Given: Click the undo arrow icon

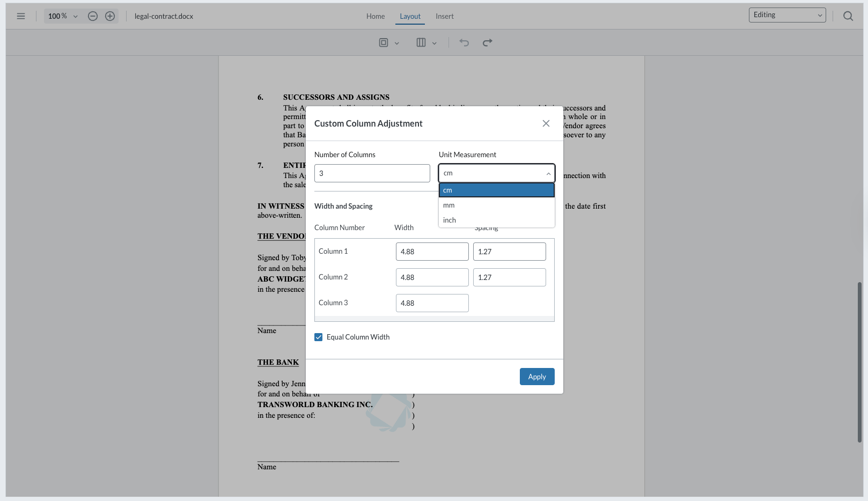Looking at the screenshot, I should coord(464,42).
